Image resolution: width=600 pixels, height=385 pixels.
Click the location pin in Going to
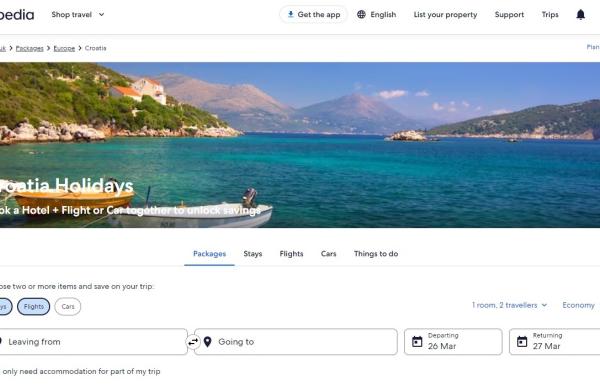click(207, 342)
